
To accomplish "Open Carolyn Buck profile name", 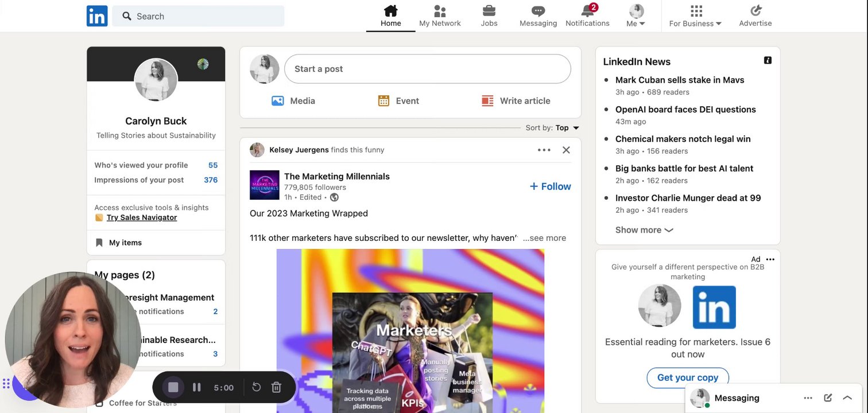I will (156, 121).
